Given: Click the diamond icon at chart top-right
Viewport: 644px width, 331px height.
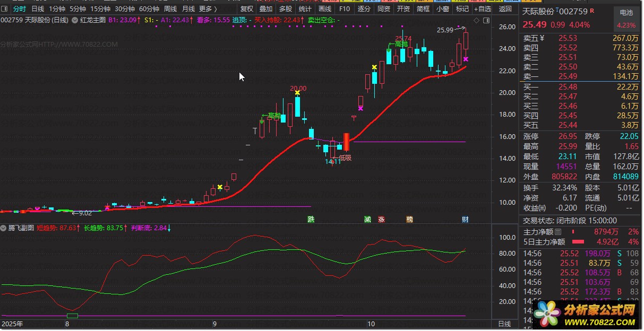Looking at the screenshot, I should click(x=476, y=20).
